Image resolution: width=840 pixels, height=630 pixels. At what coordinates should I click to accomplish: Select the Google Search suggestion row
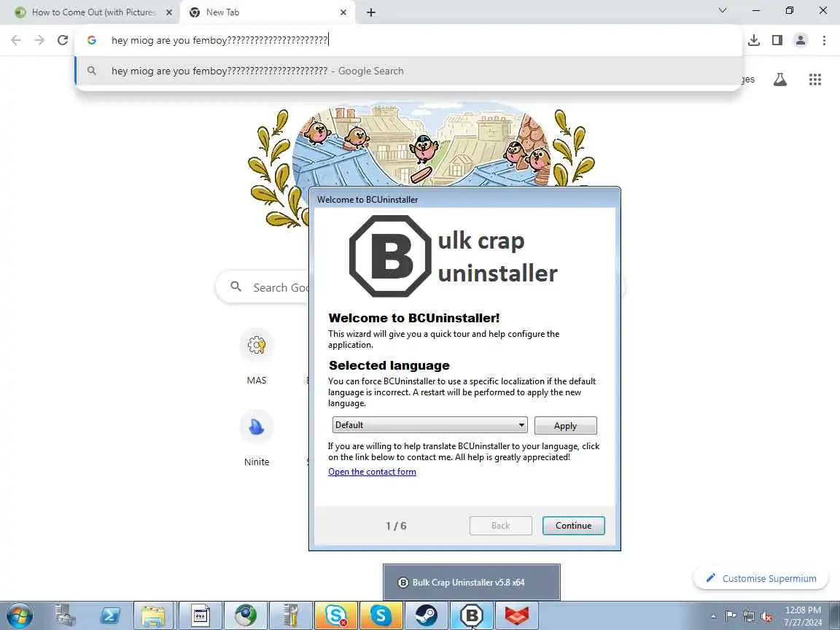point(408,71)
